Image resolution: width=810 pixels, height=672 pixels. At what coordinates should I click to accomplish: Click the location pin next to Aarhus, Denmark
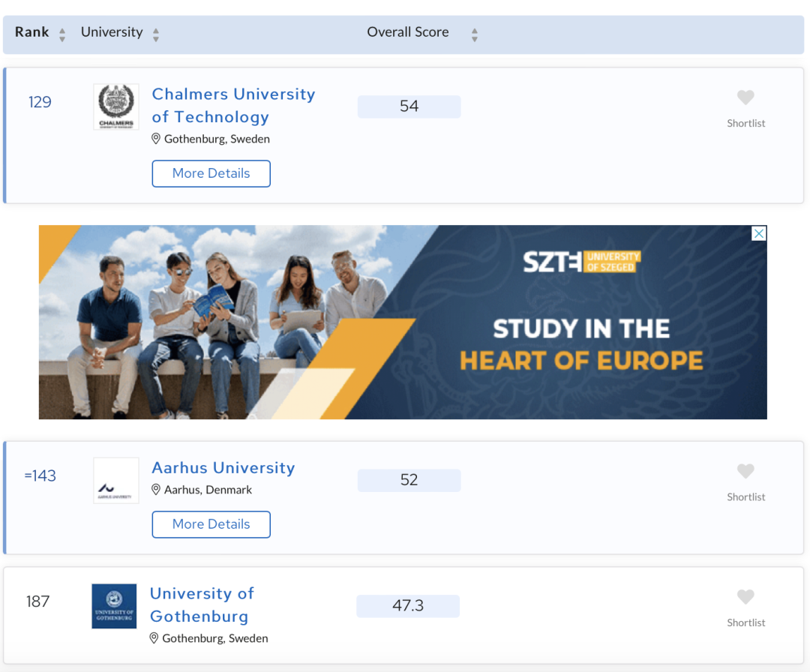click(x=156, y=490)
